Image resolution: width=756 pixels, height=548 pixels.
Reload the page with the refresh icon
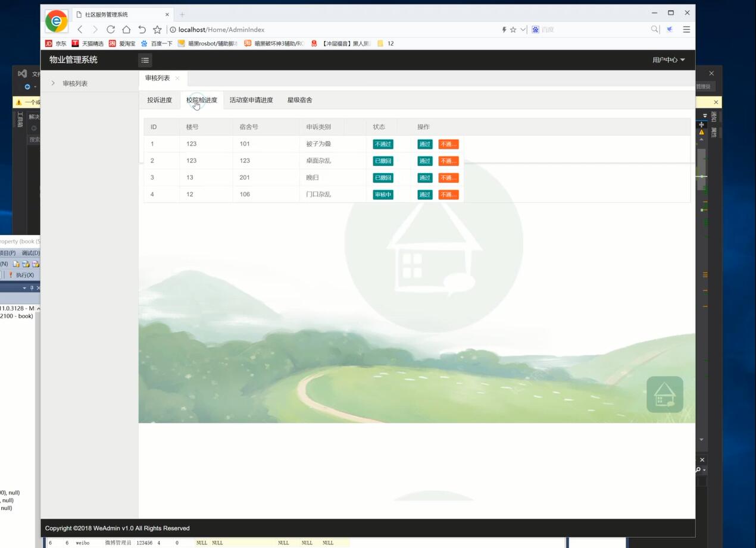111,30
